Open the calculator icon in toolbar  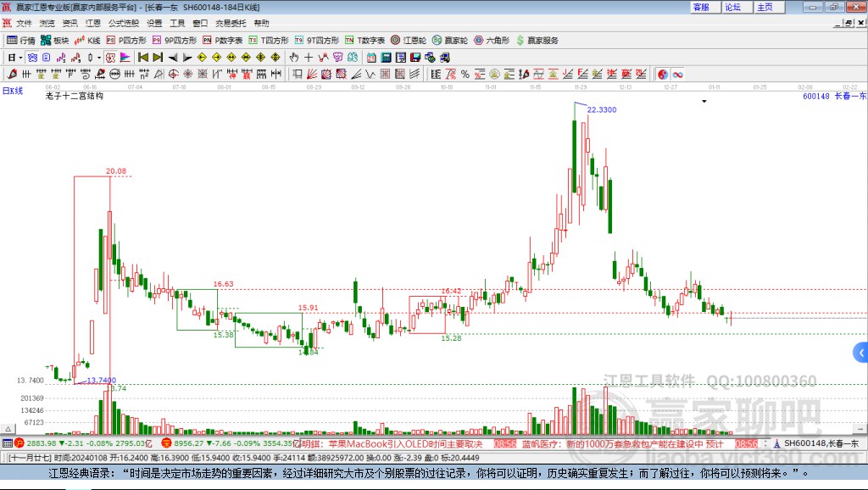(386, 57)
